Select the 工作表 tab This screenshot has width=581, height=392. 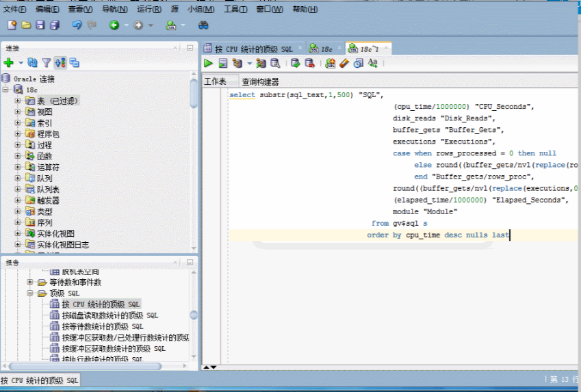[x=216, y=81]
